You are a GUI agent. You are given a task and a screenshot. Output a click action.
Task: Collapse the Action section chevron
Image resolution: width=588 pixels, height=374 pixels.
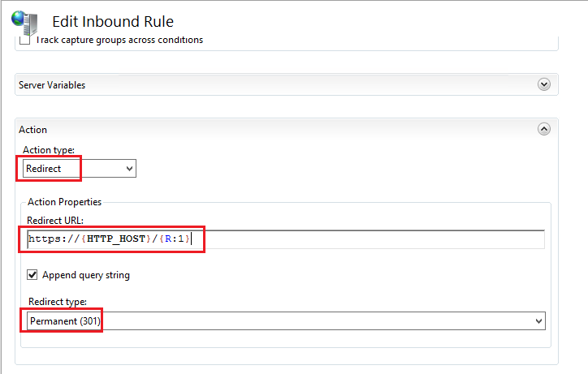coord(544,129)
